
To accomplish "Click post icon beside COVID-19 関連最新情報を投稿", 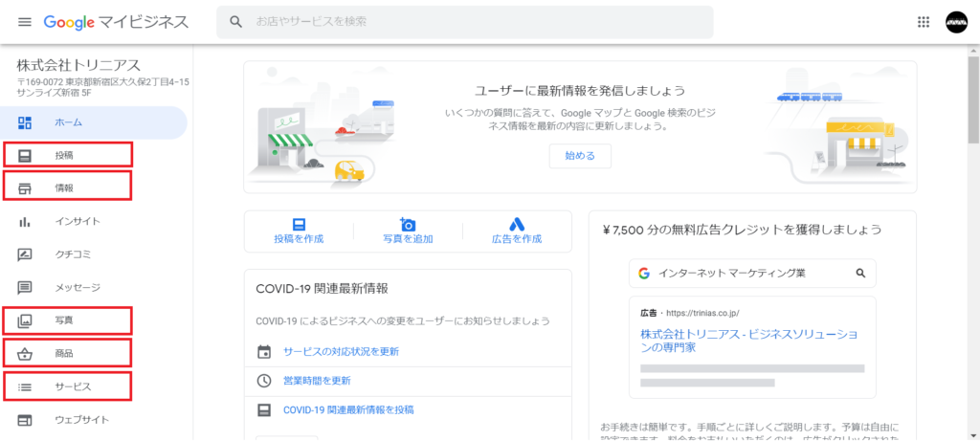I will (264, 410).
